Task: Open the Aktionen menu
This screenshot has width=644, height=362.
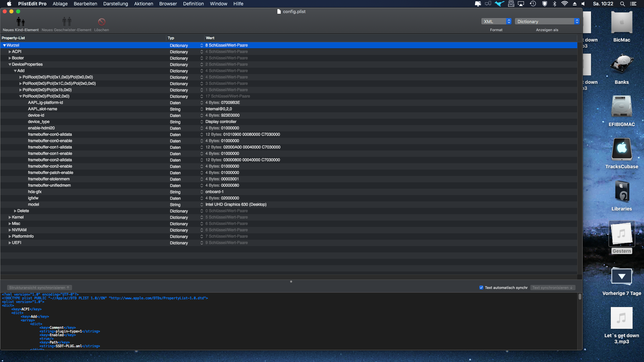Action: pos(144,4)
